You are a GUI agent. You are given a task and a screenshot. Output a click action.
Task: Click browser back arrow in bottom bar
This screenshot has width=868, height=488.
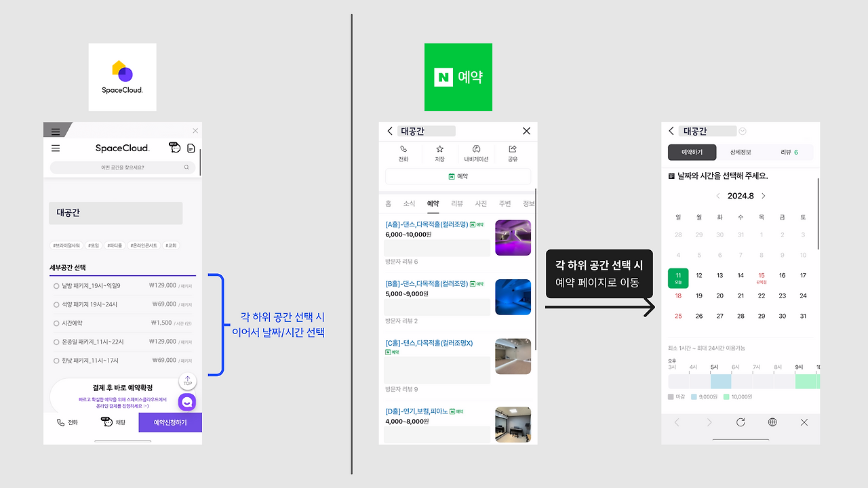point(677,422)
